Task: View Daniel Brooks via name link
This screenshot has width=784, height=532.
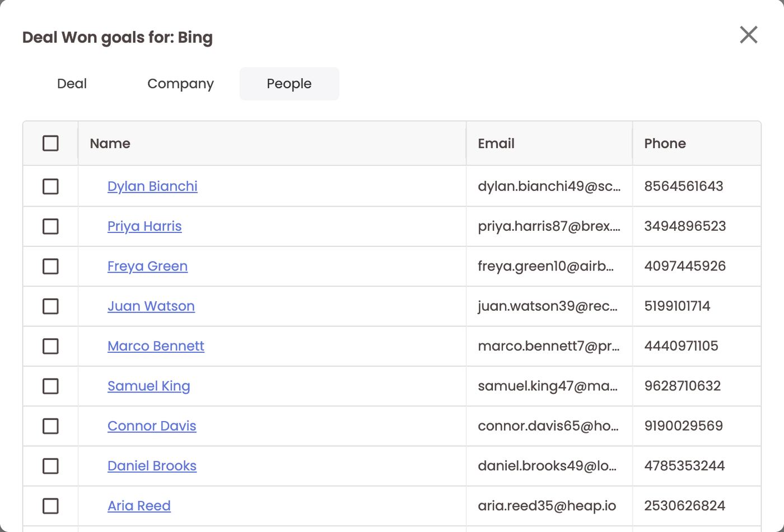Action: click(x=152, y=466)
